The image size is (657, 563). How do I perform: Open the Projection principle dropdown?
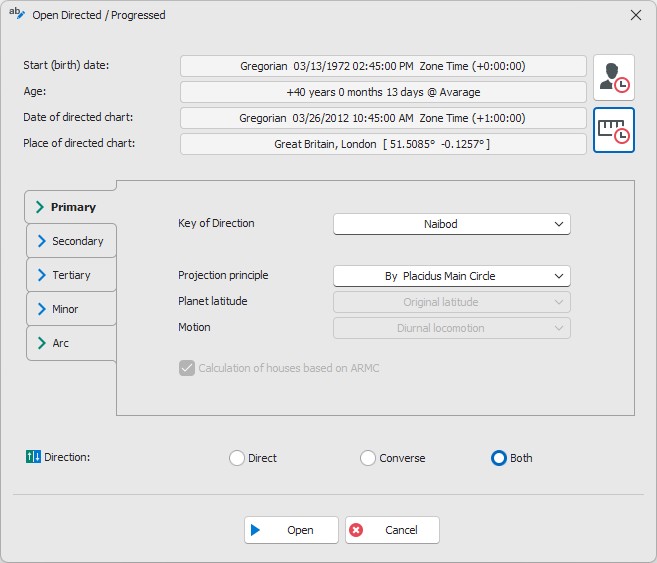452,276
